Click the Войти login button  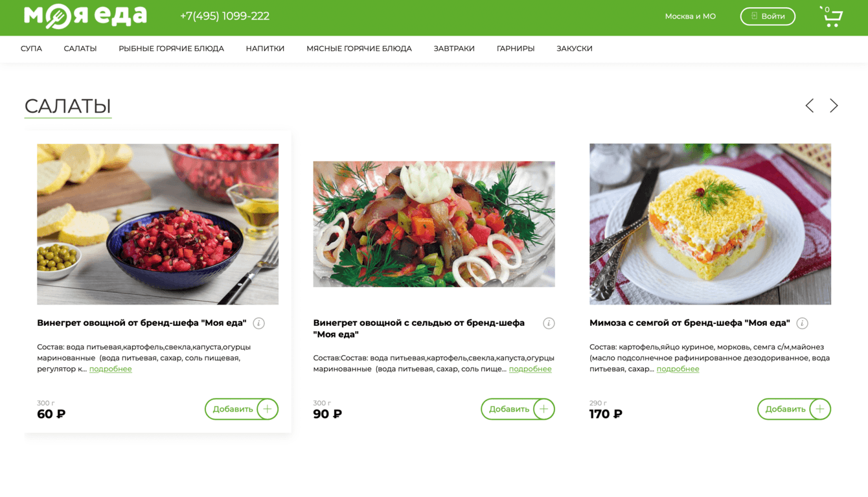pyautogui.click(x=768, y=16)
